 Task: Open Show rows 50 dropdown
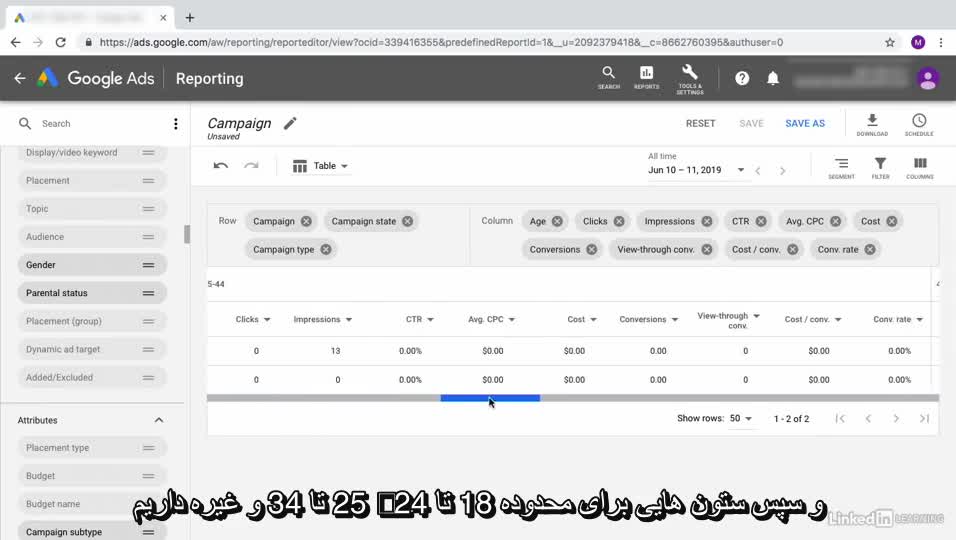pos(741,418)
